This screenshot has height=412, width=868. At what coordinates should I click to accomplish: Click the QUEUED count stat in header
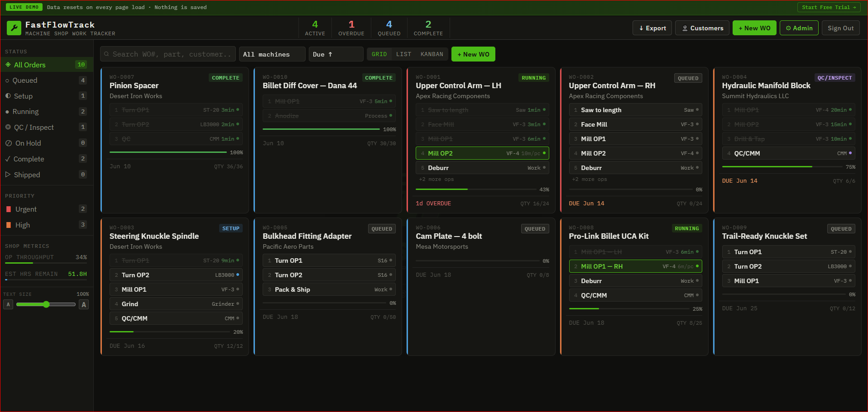pyautogui.click(x=389, y=28)
